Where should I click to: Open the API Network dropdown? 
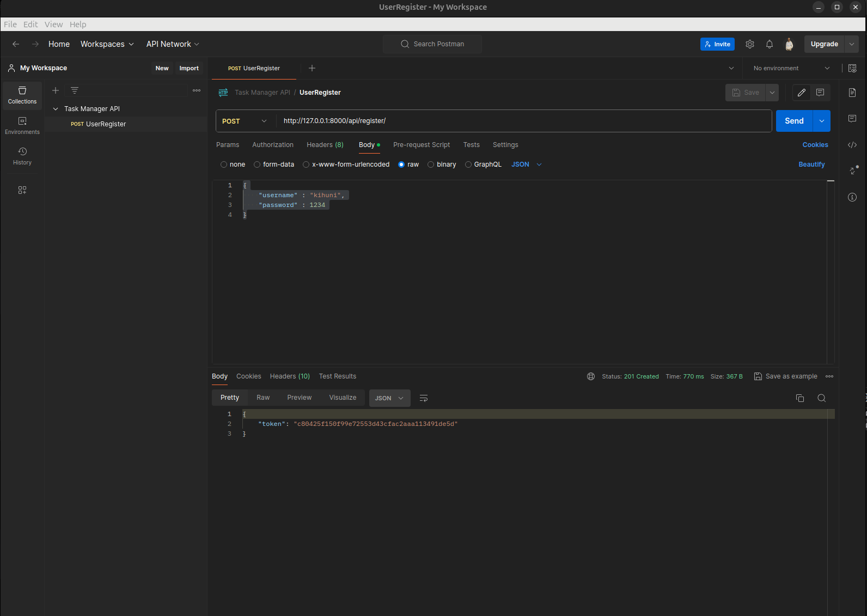click(x=173, y=44)
